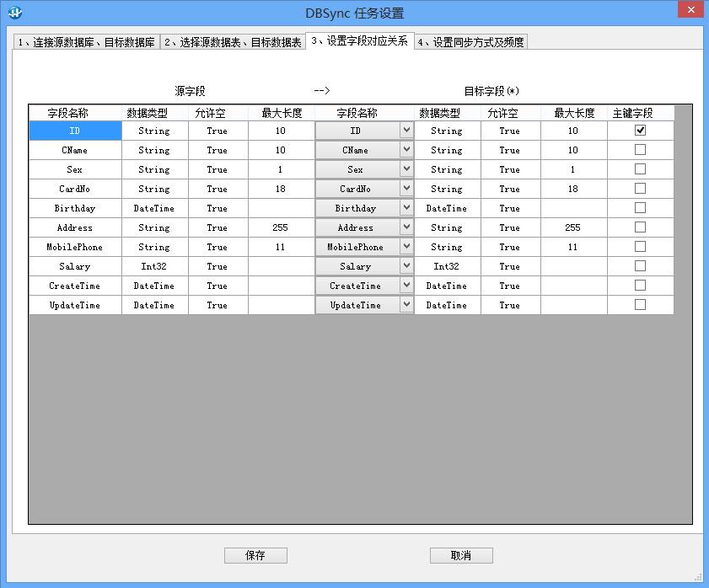Screen dimensions: 709x588
Task: Open target field dropdown for ID
Action: point(406,131)
